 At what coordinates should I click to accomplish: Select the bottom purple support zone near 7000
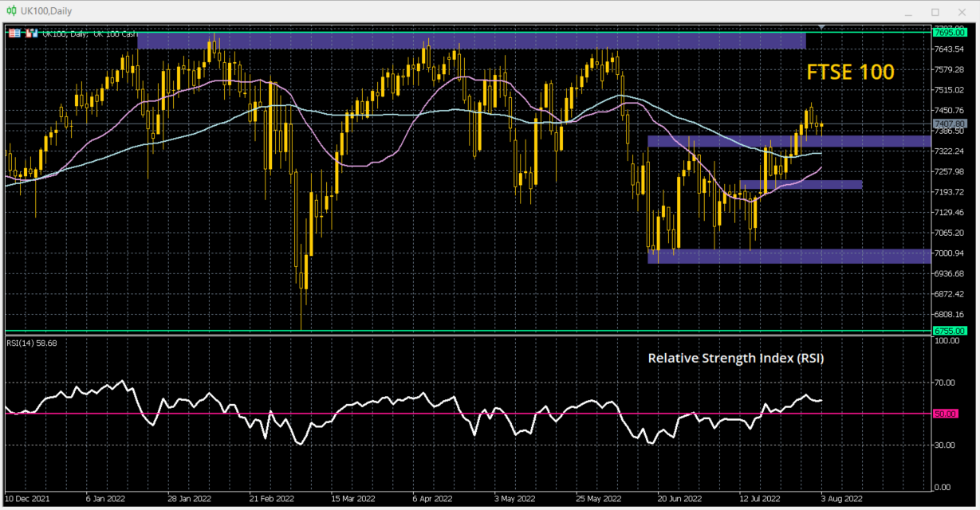click(789, 256)
